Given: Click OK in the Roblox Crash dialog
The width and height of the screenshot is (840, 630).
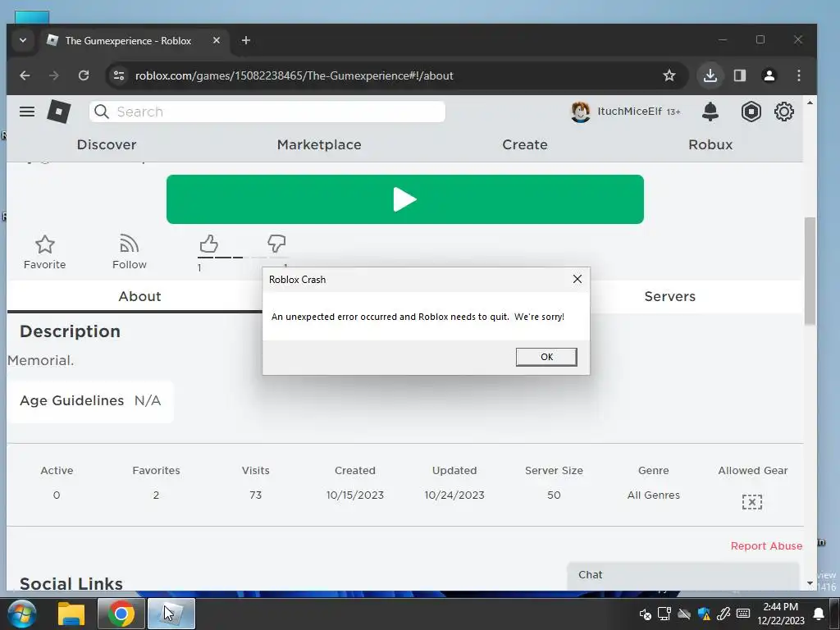Looking at the screenshot, I should click(546, 357).
